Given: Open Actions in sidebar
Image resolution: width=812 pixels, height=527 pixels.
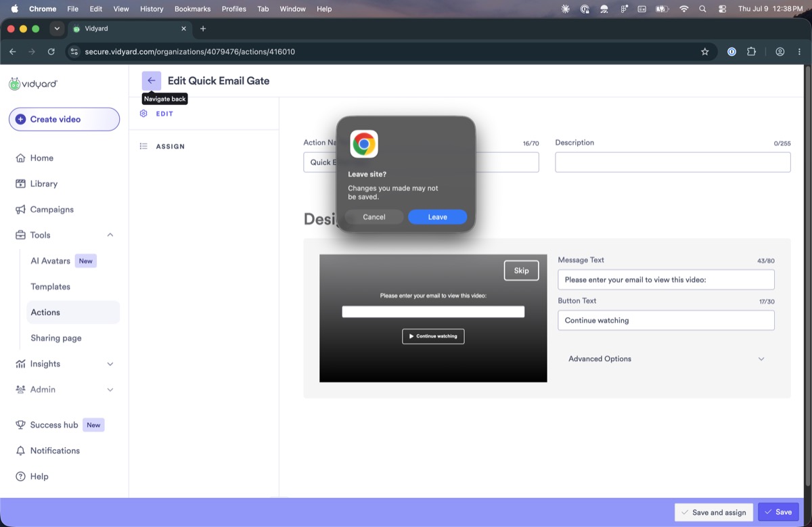Looking at the screenshot, I should coord(73,312).
